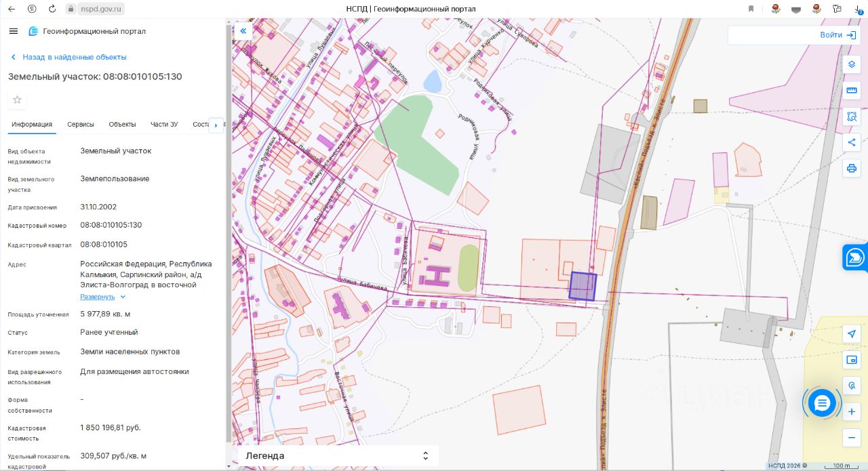Select the text Для размещения автостоянки

134,371
